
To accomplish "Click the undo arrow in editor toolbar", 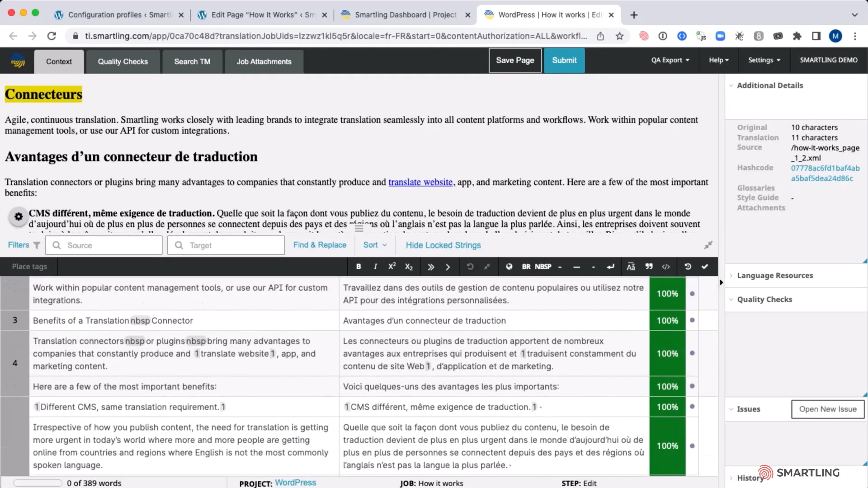I will point(470,267).
